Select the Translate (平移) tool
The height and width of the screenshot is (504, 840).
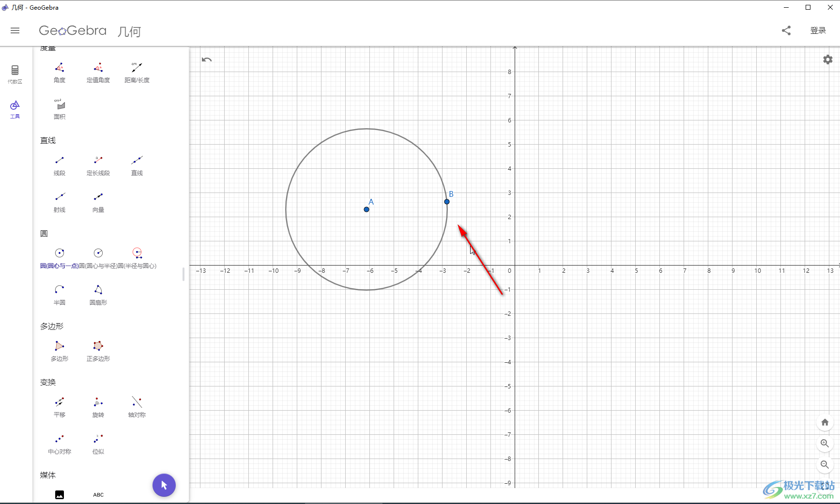[60, 407]
